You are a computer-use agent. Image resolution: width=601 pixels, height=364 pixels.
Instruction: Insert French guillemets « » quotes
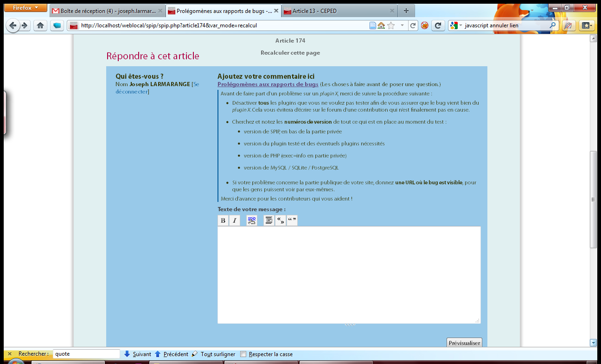(x=281, y=220)
